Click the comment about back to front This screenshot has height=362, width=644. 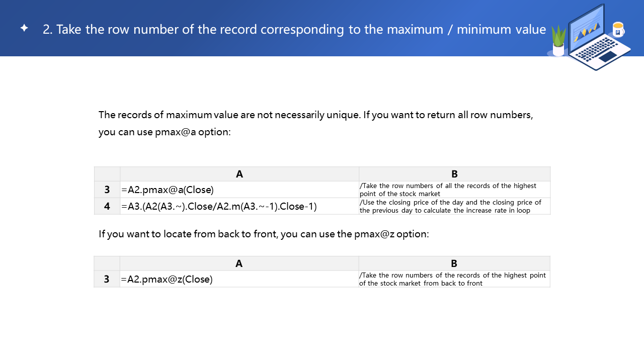click(x=454, y=279)
